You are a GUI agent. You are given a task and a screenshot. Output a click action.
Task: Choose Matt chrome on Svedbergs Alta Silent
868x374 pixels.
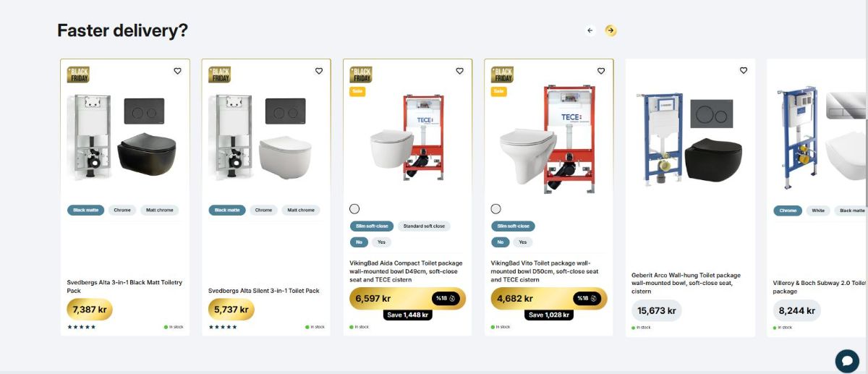coord(301,211)
